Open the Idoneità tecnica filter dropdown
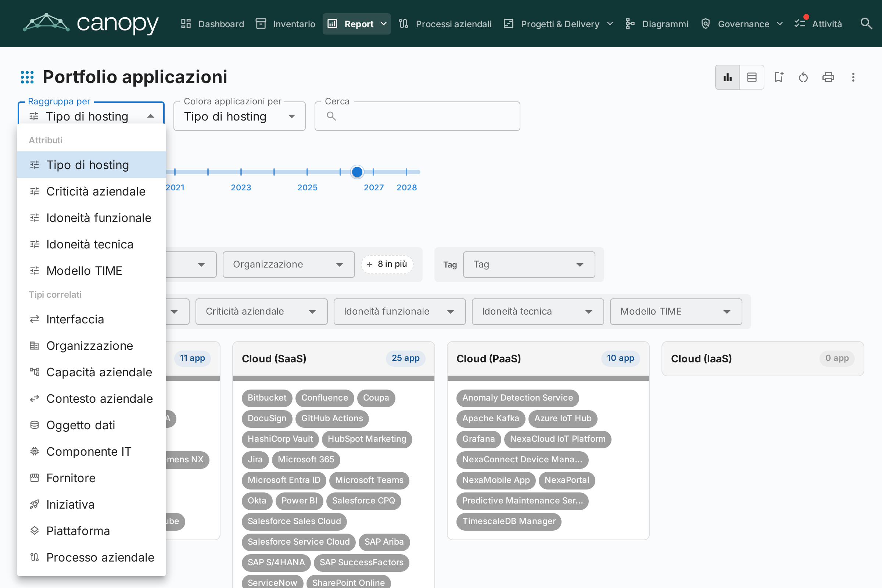882x588 pixels. [x=538, y=311]
